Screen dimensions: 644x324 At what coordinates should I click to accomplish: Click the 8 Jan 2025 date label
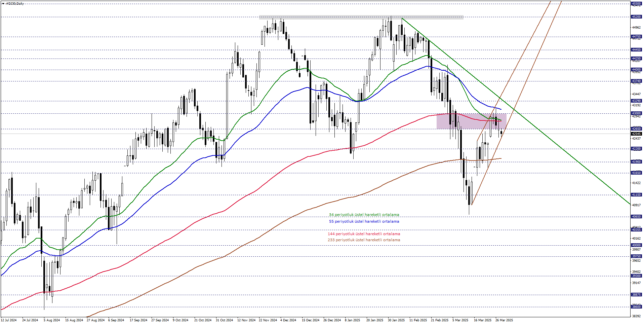point(352,320)
